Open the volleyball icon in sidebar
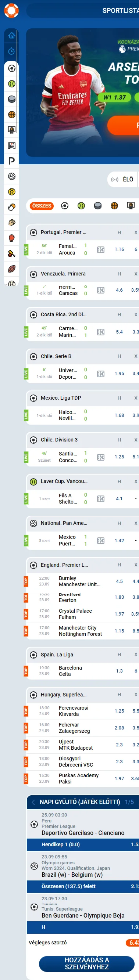The width and height of the screenshot is (139, 980). 11,177
